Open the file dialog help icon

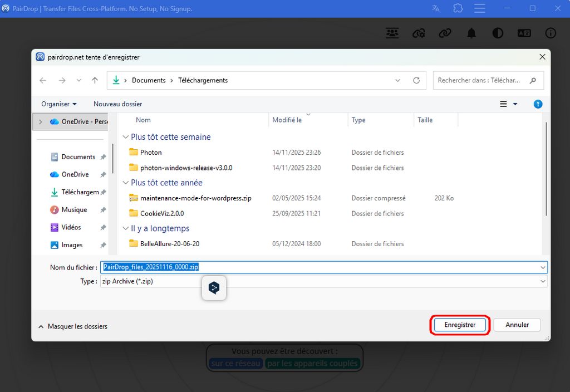click(538, 104)
